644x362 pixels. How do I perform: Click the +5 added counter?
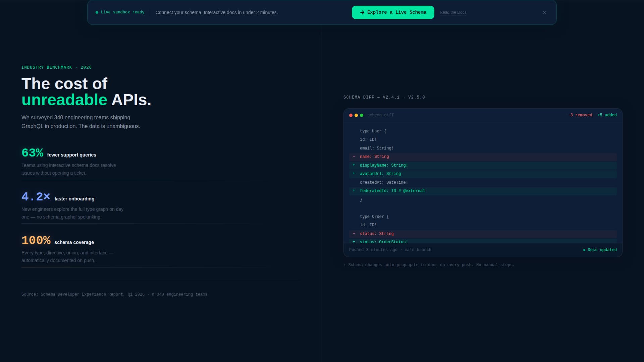[x=607, y=115]
